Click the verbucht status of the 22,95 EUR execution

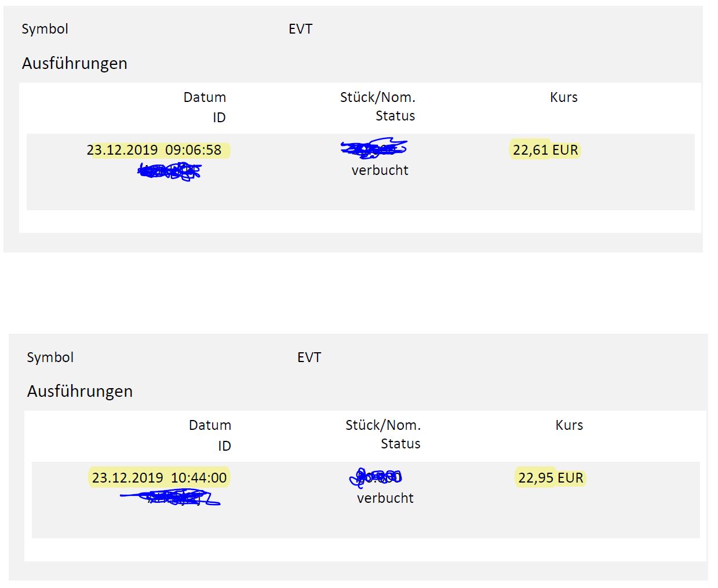tap(385, 498)
